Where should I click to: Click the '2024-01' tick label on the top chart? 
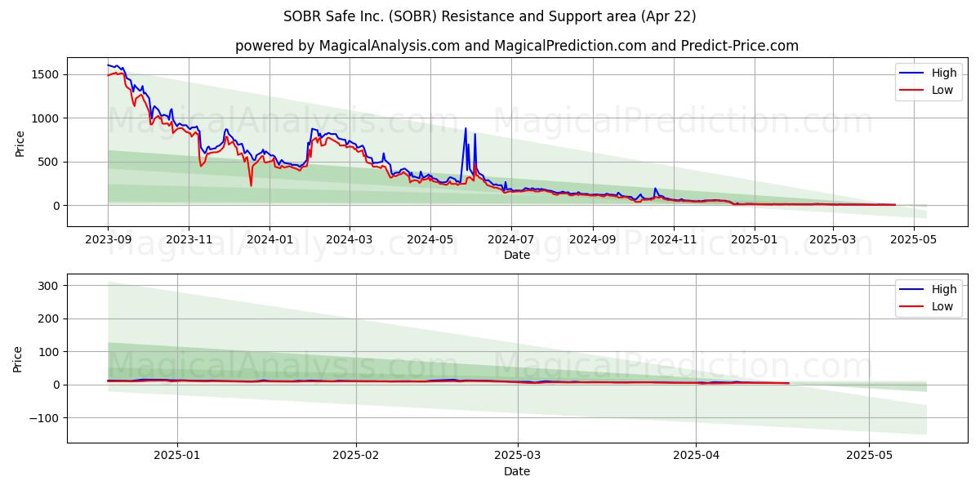click(x=269, y=239)
